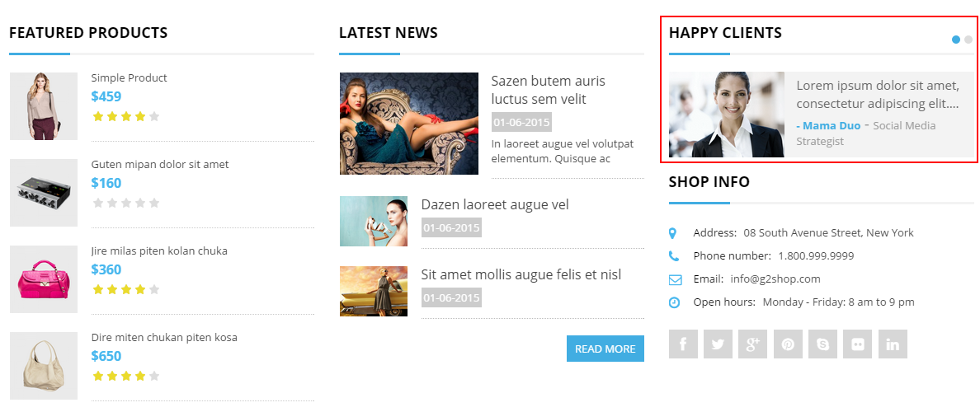Open the Google Plus social icon
Screen dimensions: 980x412
coord(752,344)
